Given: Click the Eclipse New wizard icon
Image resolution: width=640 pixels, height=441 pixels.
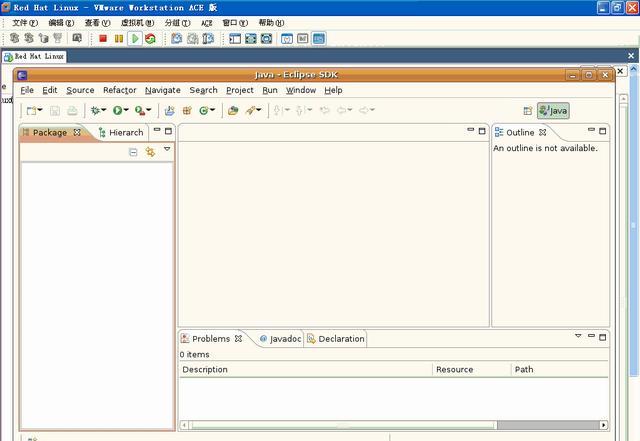Looking at the screenshot, I should pyautogui.click(x=31, y=111).
